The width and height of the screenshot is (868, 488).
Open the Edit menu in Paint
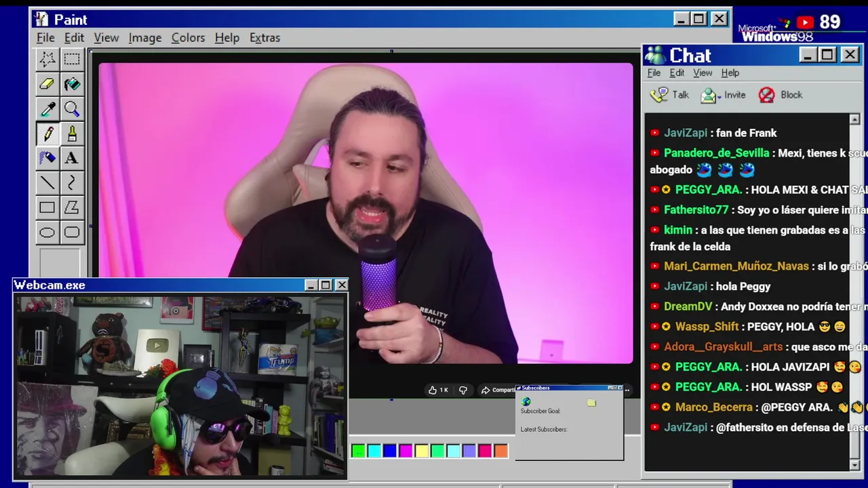click(x=74, y=37)
